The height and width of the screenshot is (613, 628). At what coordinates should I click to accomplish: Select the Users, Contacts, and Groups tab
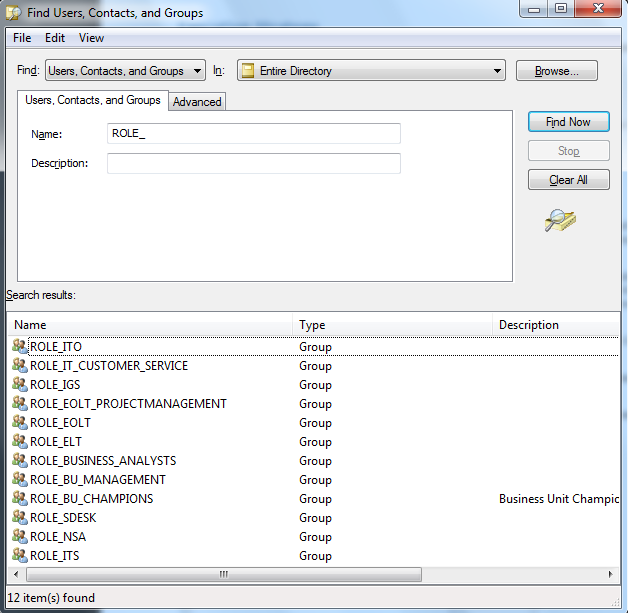click(x=93, y=100)
